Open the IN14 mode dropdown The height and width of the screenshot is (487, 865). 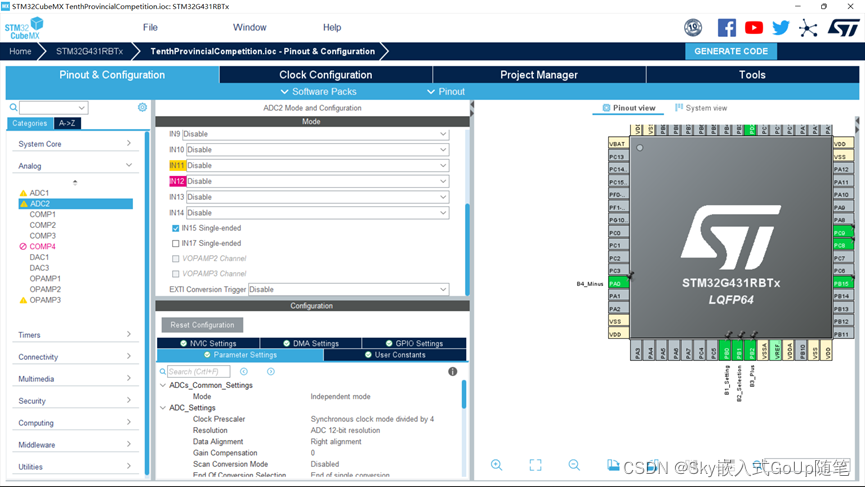point(318,212)
